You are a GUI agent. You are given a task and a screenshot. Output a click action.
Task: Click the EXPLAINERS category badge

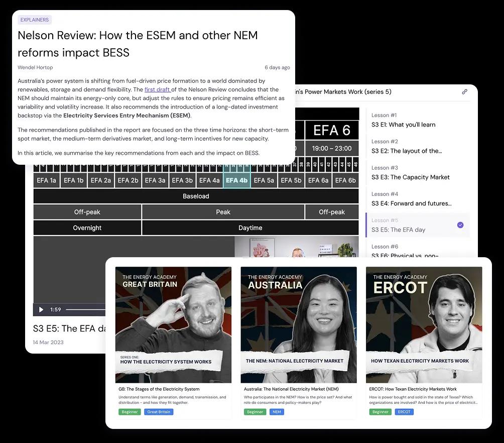(34, 20)
